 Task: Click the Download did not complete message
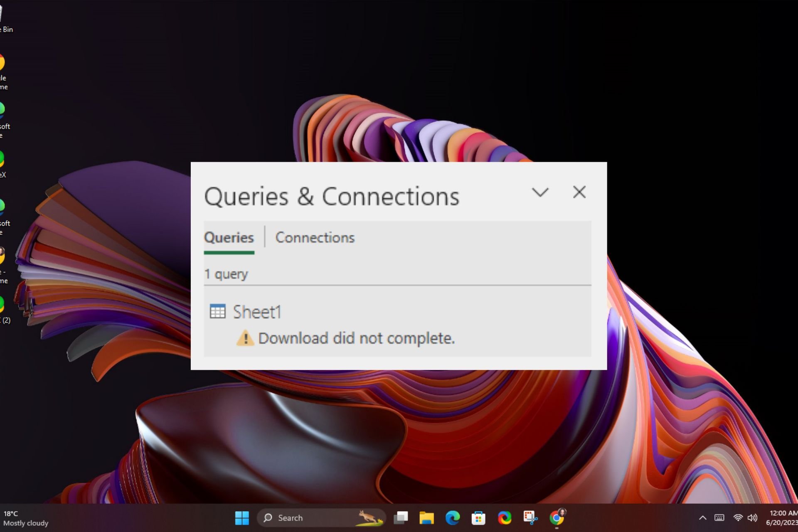pyautogui.click(x=356, y=338)
